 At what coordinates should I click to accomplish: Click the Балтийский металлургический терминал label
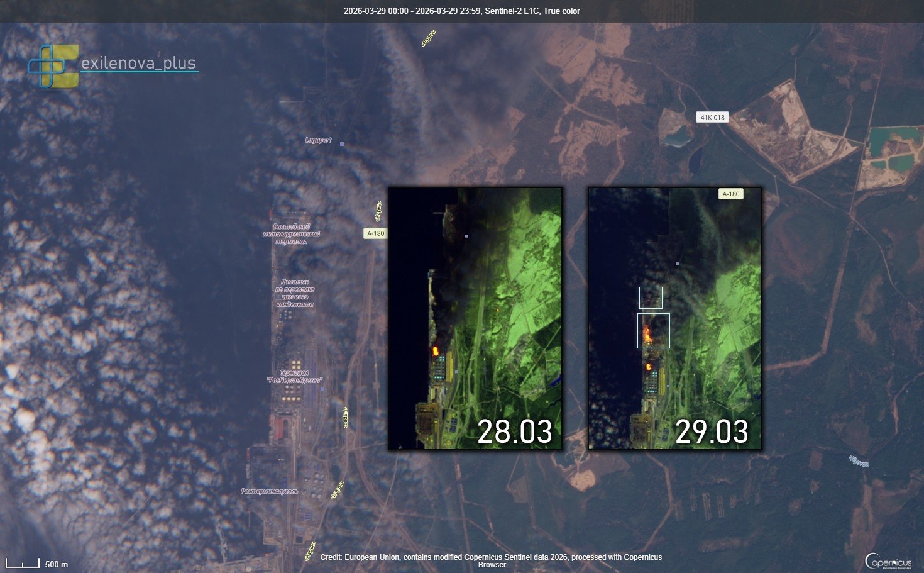click(x=291, y=234)
